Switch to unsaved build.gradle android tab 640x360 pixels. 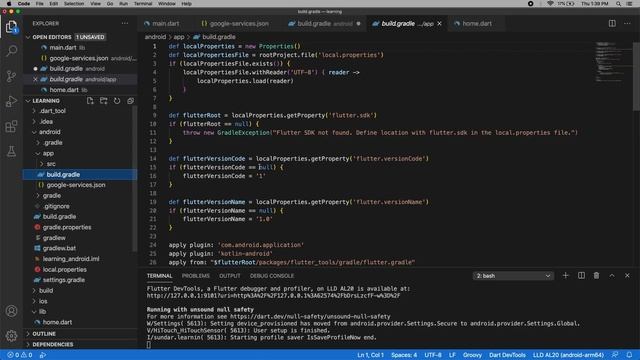[x=324, y=24]
